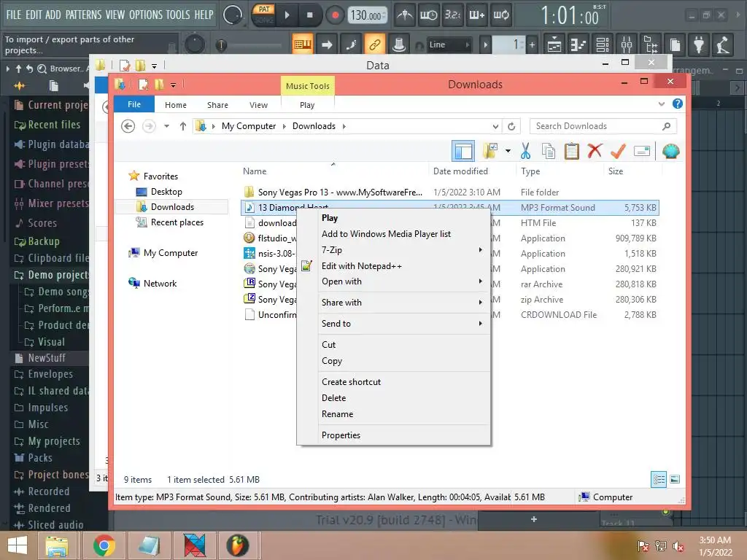Screen dimensions: 747x560
Task: Open the Line snap dropdown
Action: click(449, 44)
